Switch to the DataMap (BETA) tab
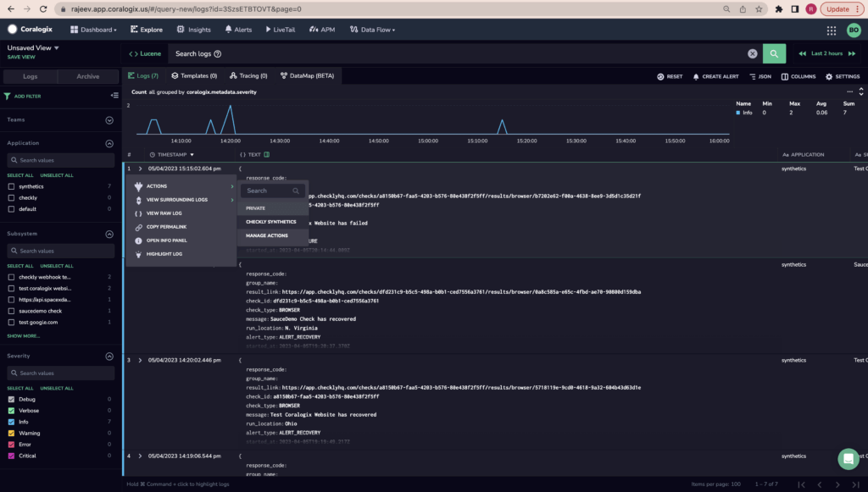Image resolution: width=868 pixels, height=492 pixels. 307,75
